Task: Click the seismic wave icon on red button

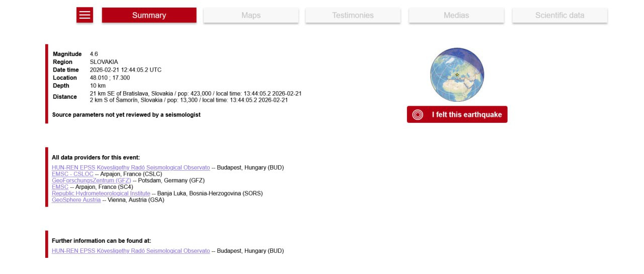Action: pos(418,115)
